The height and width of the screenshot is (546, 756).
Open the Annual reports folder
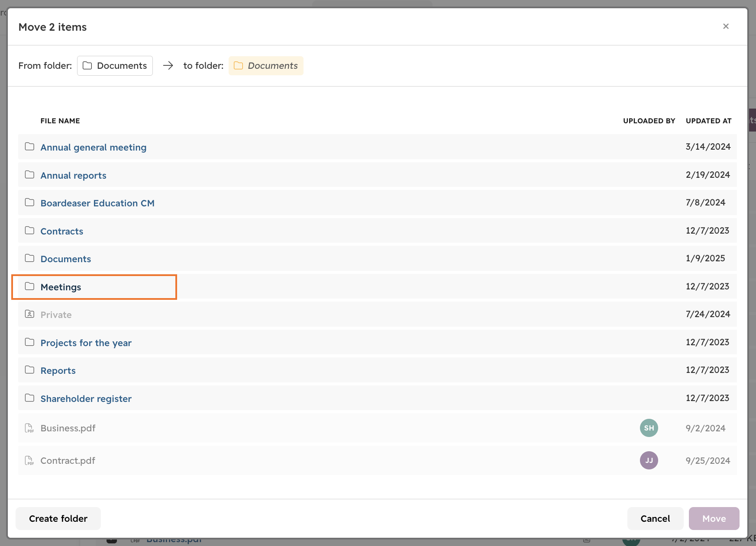pos(74,176)
